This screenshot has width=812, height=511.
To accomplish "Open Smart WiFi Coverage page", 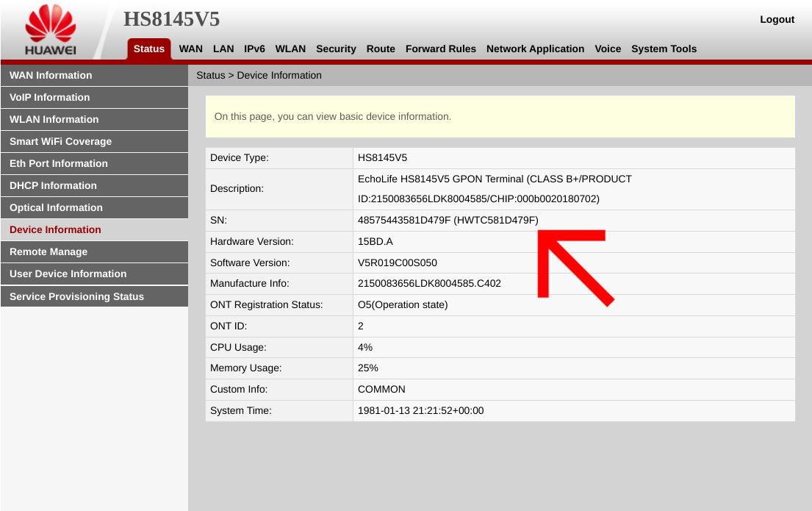I will [94, 141].
